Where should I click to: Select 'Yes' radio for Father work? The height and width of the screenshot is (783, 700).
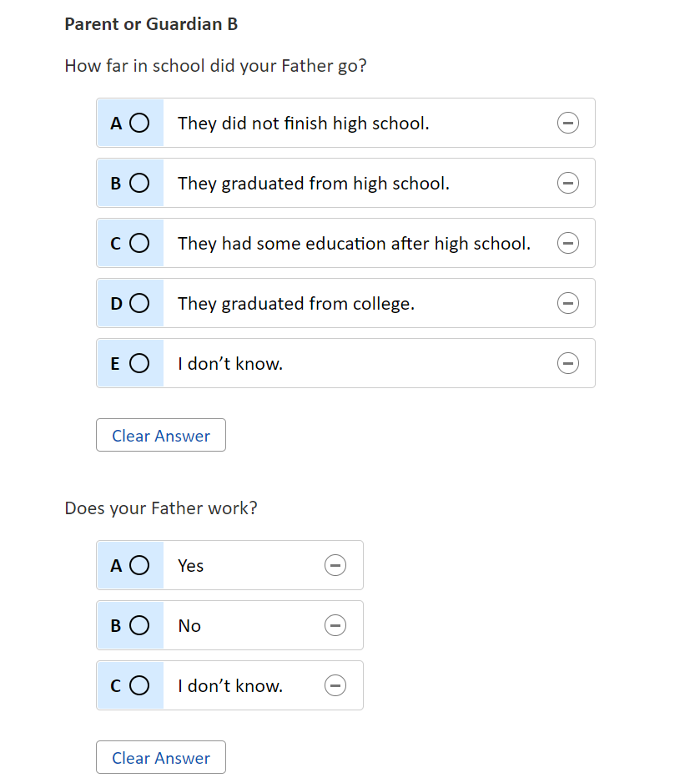click(x=139, y=566)
